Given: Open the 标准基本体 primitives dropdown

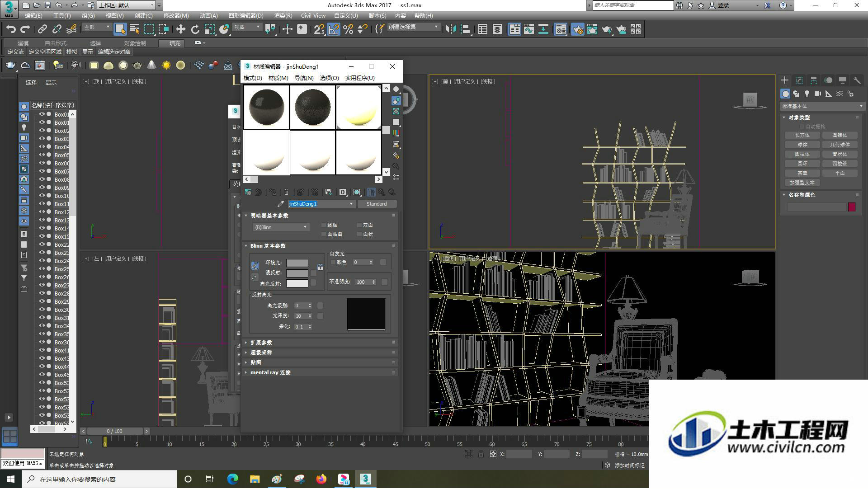Looking at the screenshot, I should point(822,106).
